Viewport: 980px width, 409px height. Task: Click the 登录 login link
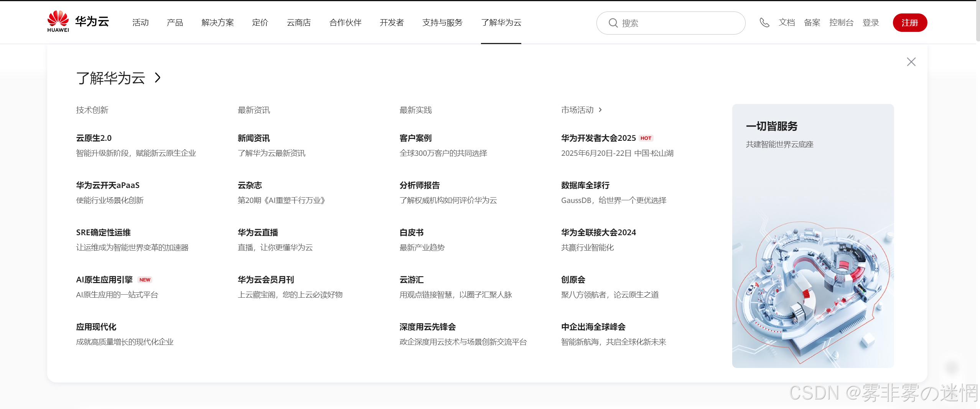[x=871, y=23]
